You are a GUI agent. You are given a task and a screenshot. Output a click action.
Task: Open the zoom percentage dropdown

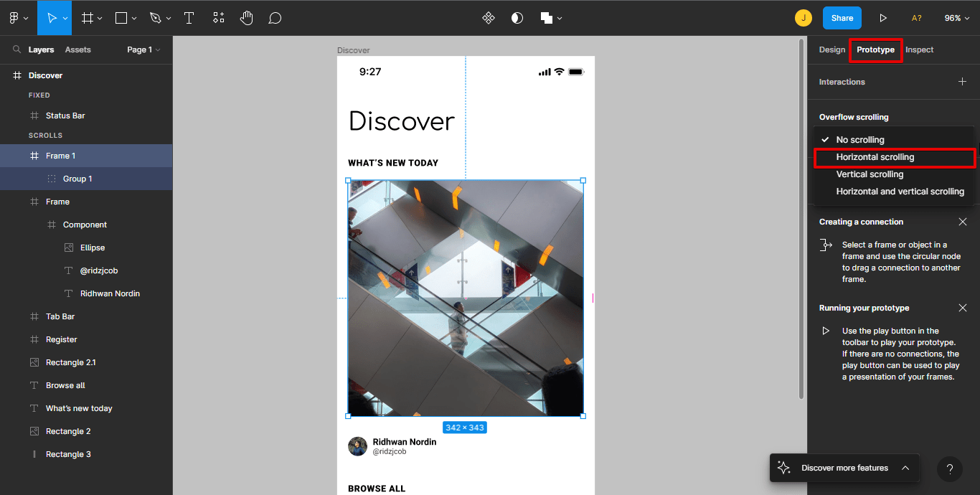point(957,17)
